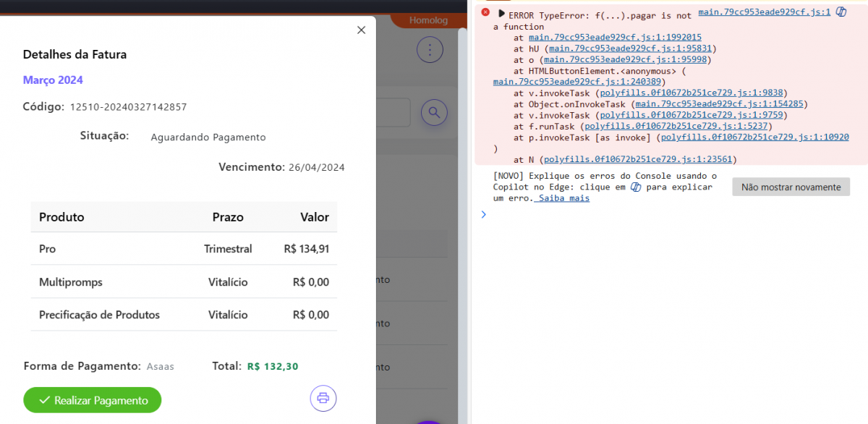Image resolution: width=868 pixels, height=424 pixels.
Task: Collapse the TypeError stack trace triangle
Action: (501, 14)
